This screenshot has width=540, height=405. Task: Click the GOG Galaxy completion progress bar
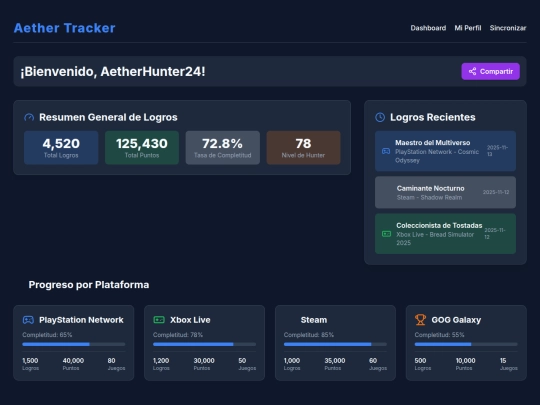point(466,344)
